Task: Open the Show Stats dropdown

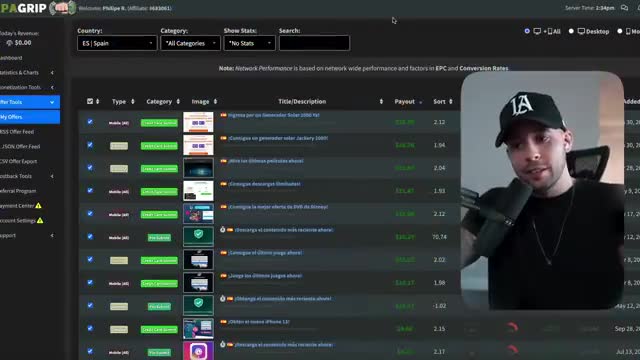Action: point(249,43)
